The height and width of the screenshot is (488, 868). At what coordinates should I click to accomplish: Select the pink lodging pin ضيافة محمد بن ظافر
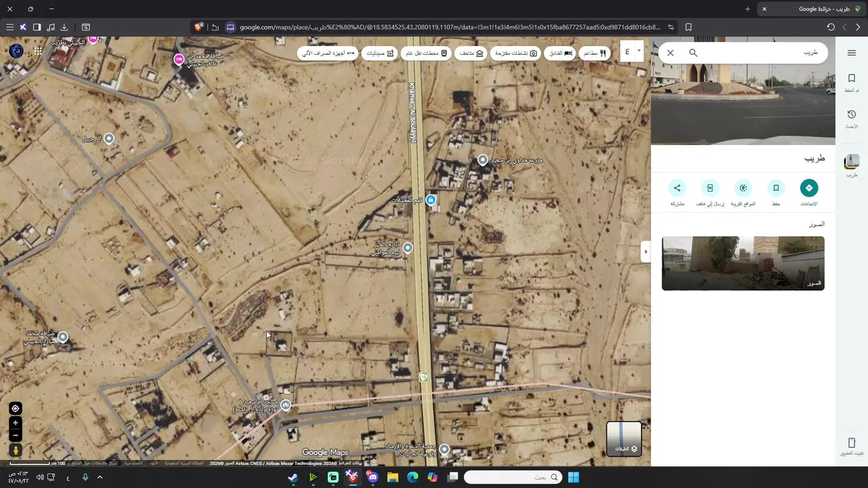[x=179, y=60]
